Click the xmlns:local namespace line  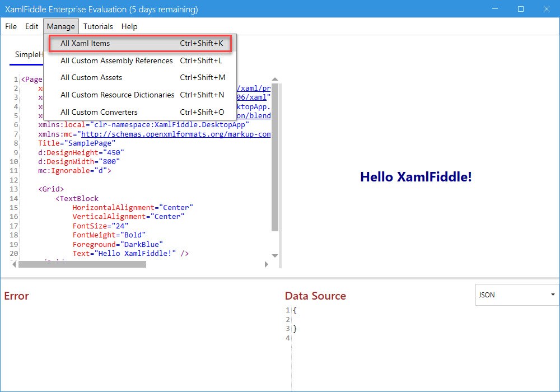[143, 125]
